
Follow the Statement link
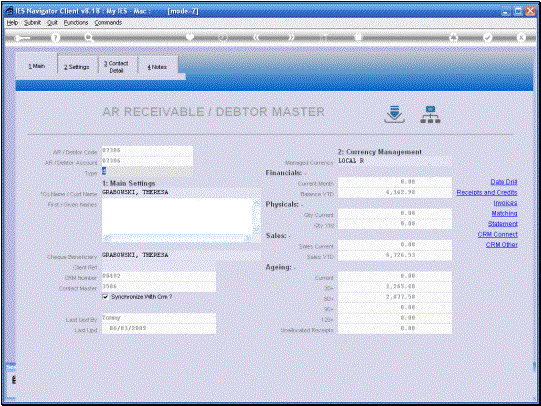(503, 224)
